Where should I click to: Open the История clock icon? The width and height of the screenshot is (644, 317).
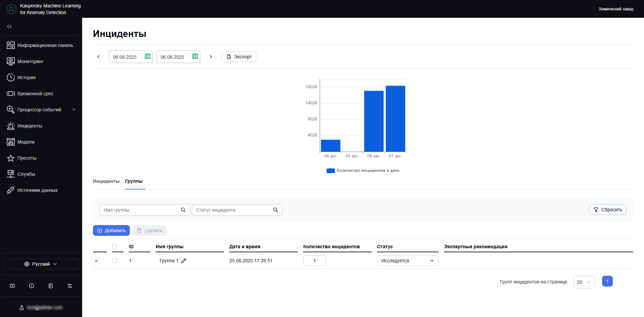tap(11, 77)
